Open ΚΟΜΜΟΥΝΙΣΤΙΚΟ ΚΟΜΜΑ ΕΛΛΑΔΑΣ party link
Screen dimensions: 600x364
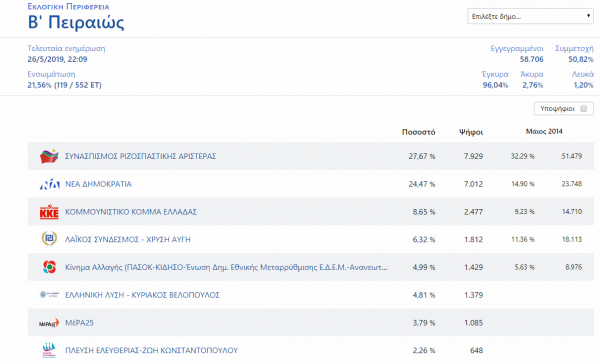point(131,212)
